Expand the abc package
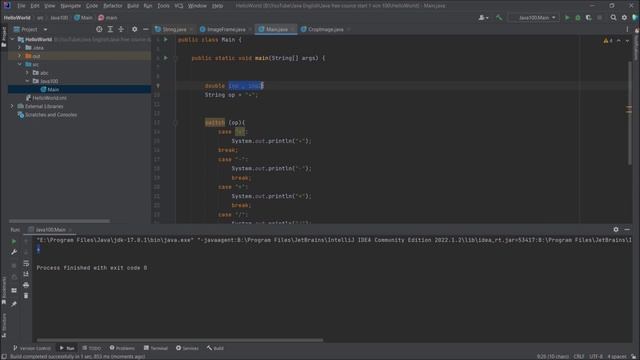Viewport: 640px width, 360px height. (x=27, y=73)
